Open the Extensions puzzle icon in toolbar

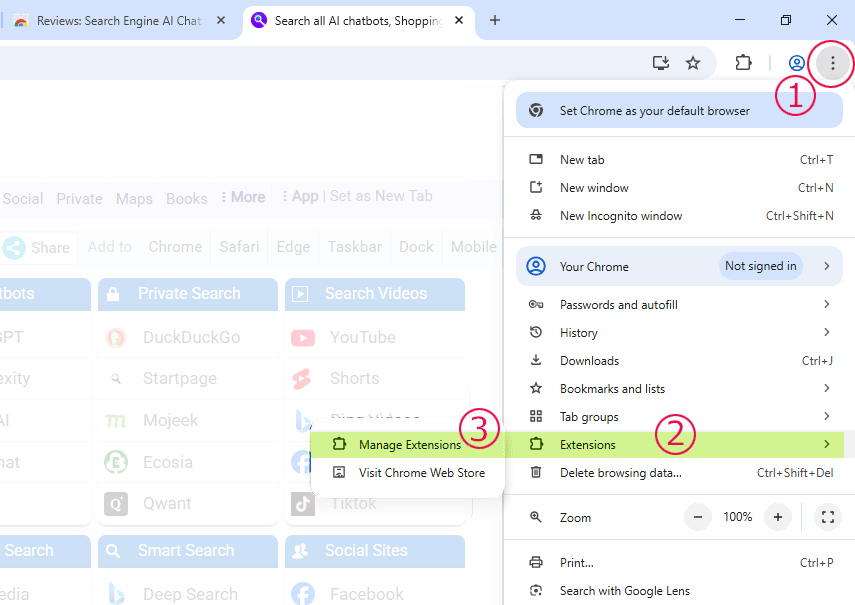[x=743, y=63]
